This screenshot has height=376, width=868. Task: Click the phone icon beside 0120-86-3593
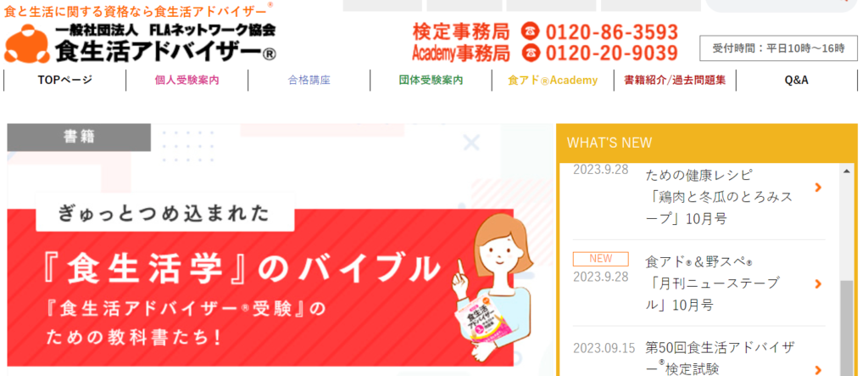530,31
